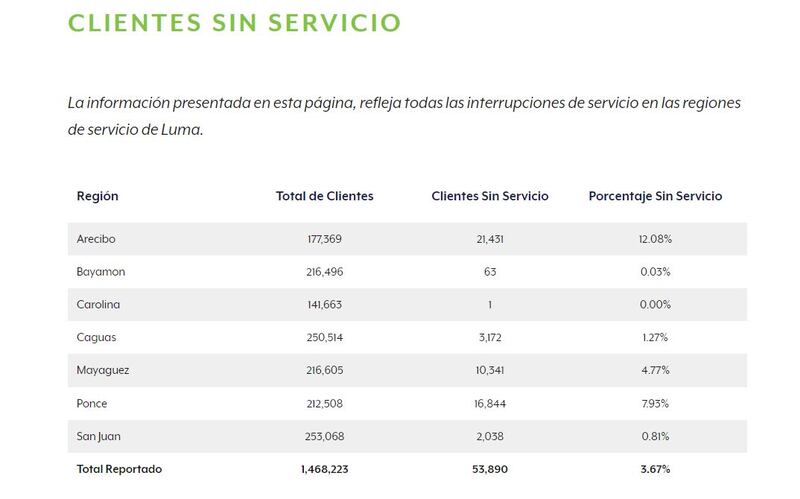The height and width of the screenshot is (499, 800).
Task: Click the Total Reportado label
Action: click(119, 469)
